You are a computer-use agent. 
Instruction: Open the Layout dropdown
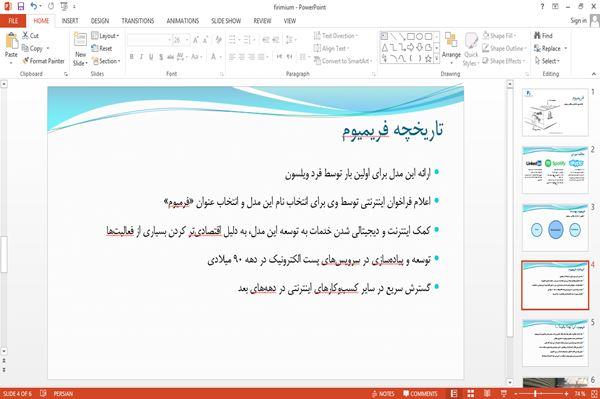click(105, 36)
